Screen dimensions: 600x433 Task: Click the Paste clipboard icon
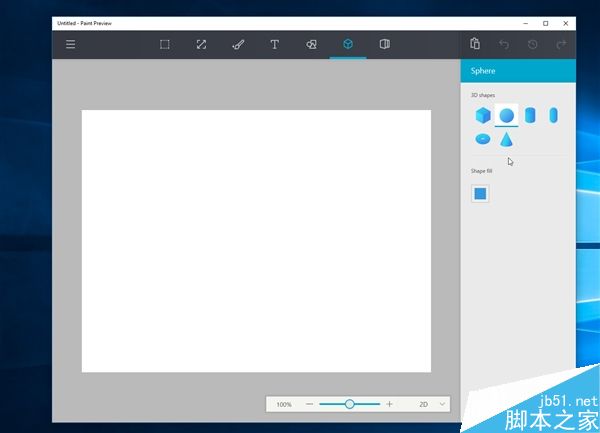[x=475, y=44]
